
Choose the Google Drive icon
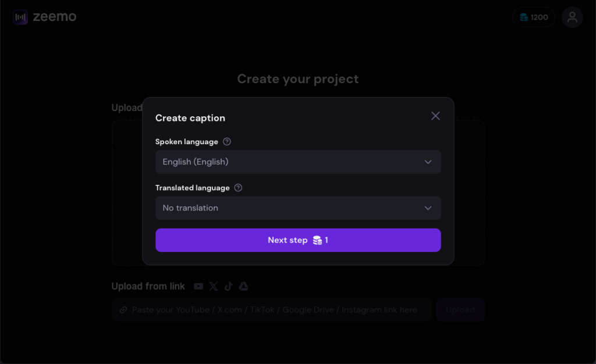243,286
